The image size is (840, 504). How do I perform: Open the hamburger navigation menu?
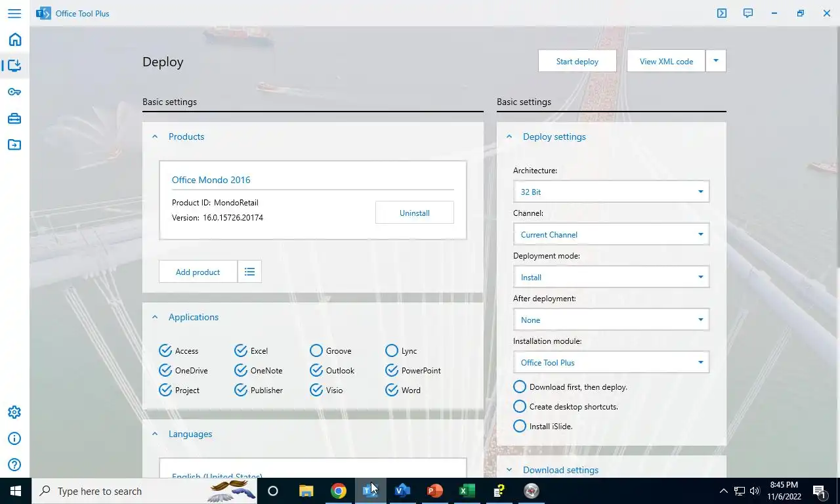[14, 13]
